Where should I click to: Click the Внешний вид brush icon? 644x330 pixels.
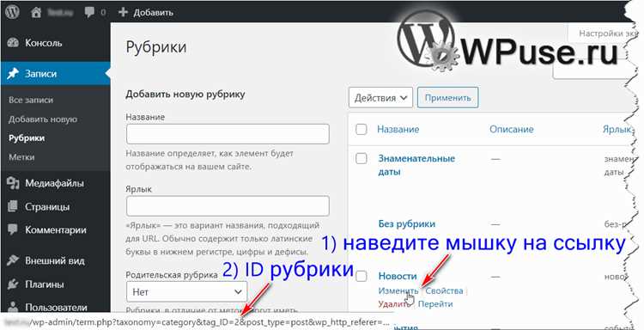click(14, 260)
